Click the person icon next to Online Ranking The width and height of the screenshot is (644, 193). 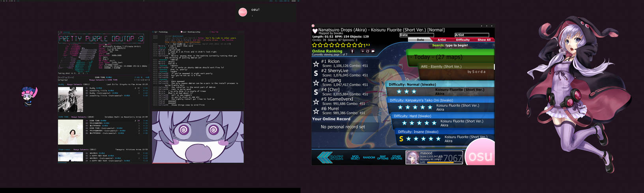352,51
